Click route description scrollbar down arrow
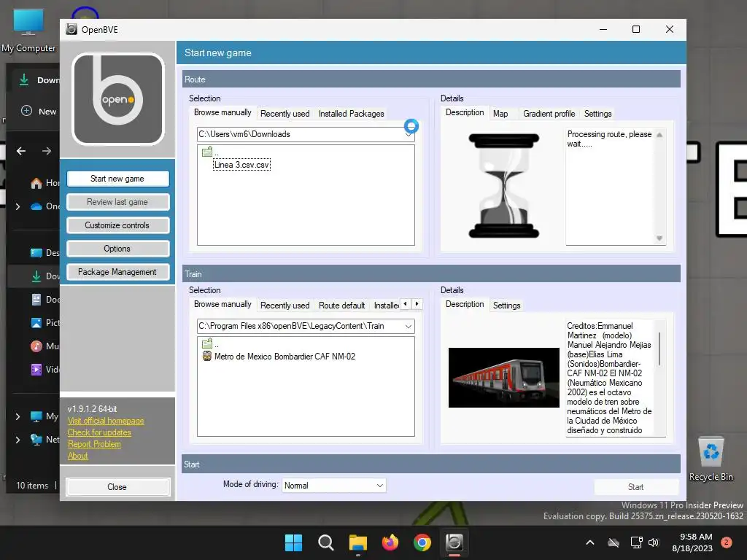747x560 pixels. tap(659, 238)
